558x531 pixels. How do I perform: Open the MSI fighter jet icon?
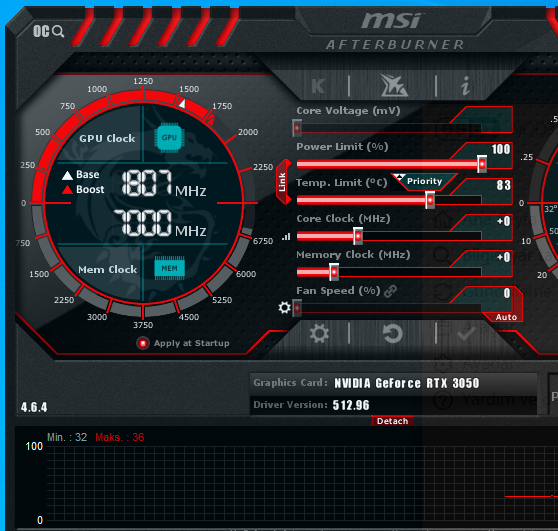pos(394,85)
